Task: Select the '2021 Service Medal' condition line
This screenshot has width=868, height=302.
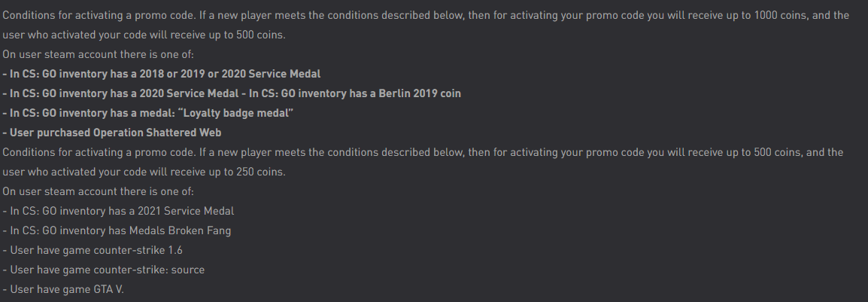Action: pos(118,211)
